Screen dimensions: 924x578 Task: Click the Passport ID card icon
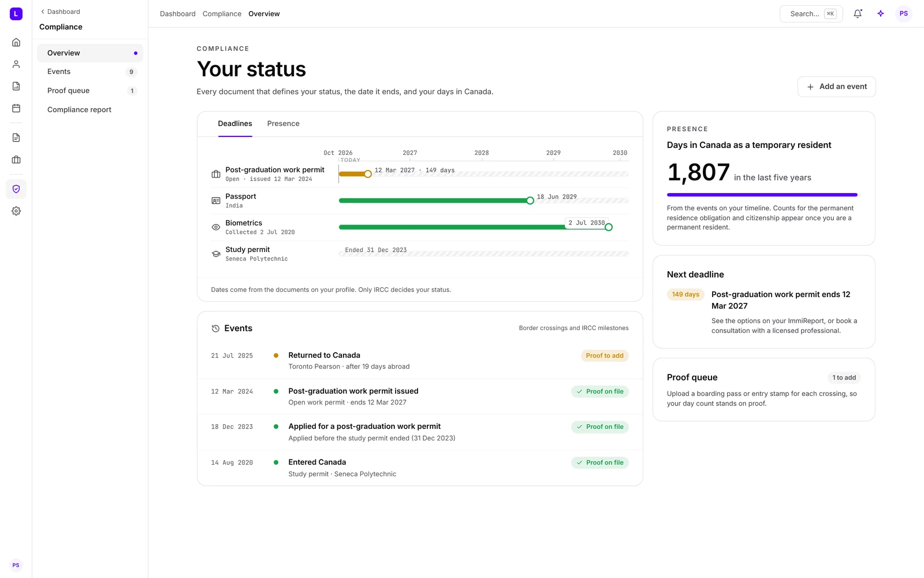[216, 201]
